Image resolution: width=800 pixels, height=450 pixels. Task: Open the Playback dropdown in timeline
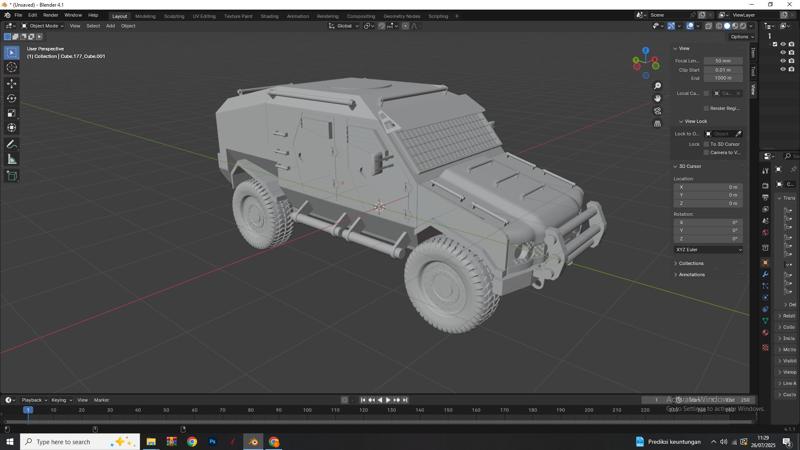(34, 400)
